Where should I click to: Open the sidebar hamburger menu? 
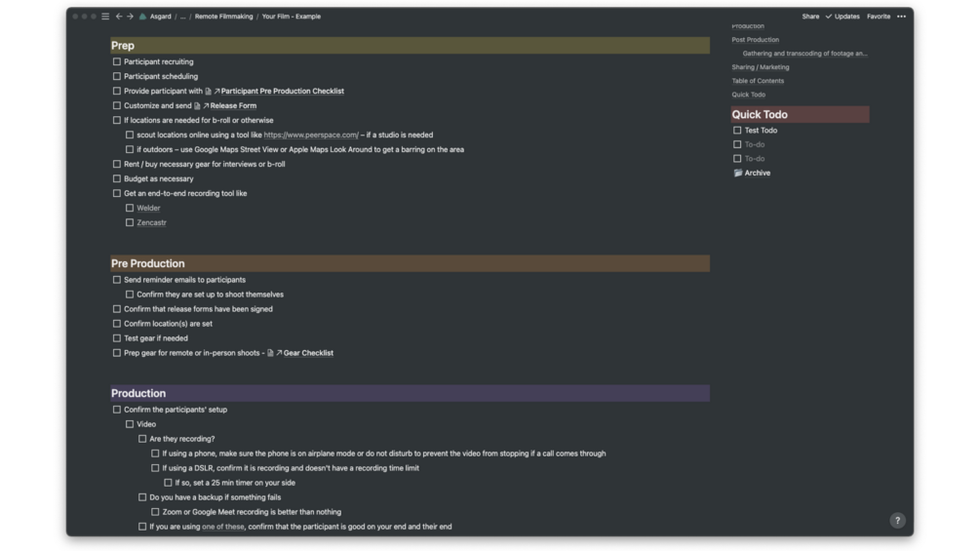point(105,17)
